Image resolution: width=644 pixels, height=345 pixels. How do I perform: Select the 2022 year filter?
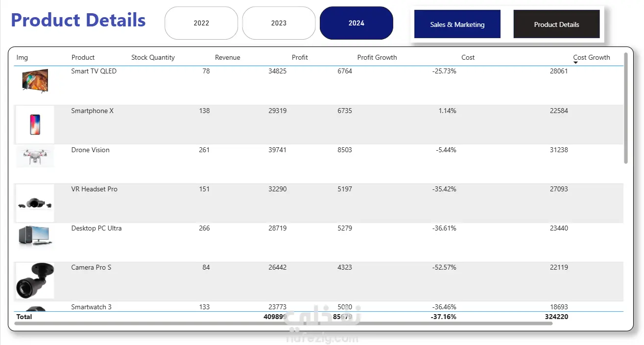(201, 23)
